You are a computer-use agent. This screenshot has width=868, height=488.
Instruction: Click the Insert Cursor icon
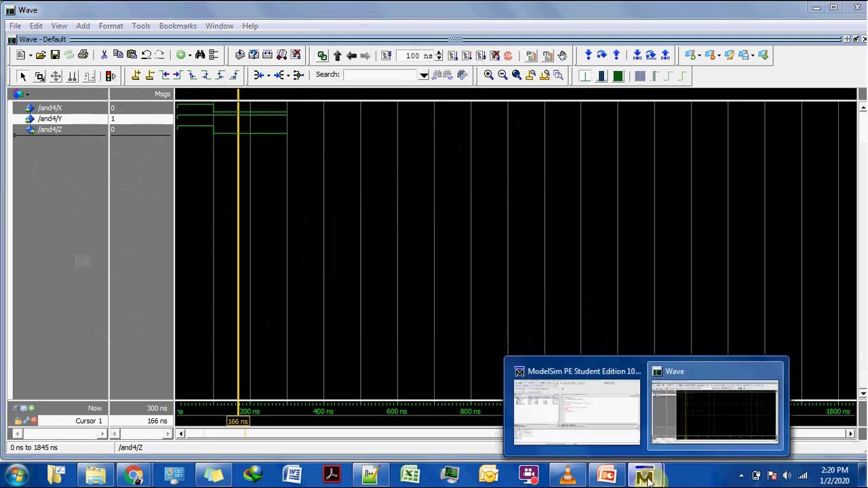pos(136,75)
